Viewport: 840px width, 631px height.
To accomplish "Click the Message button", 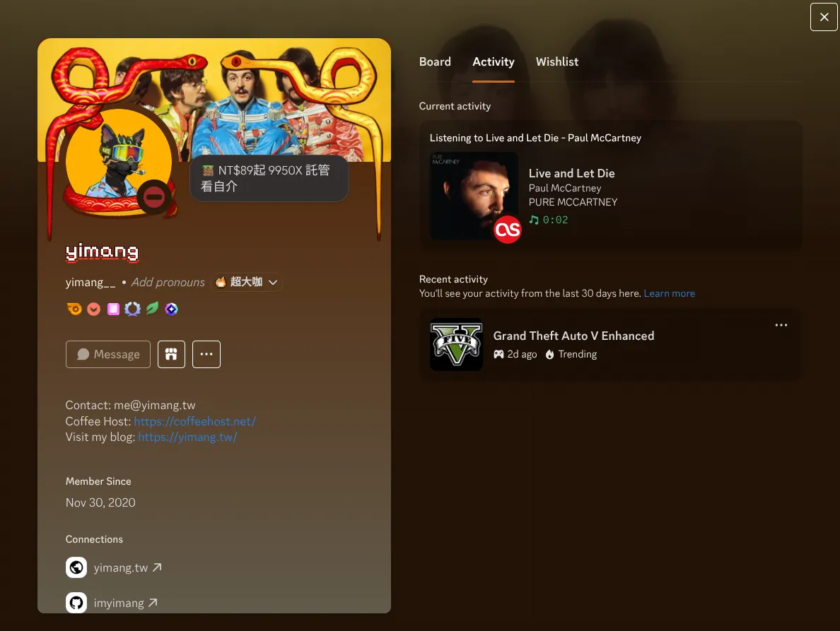I will coord(108,354).
